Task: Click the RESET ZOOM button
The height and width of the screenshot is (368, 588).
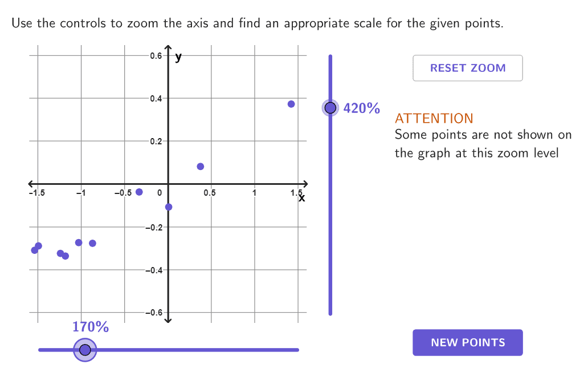Action: click(467, 68)
